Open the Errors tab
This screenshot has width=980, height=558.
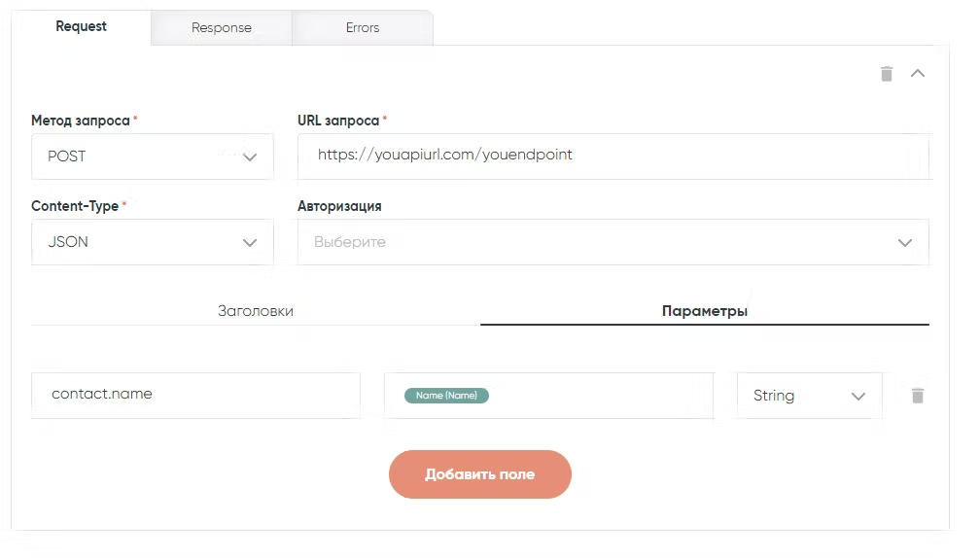363,28
